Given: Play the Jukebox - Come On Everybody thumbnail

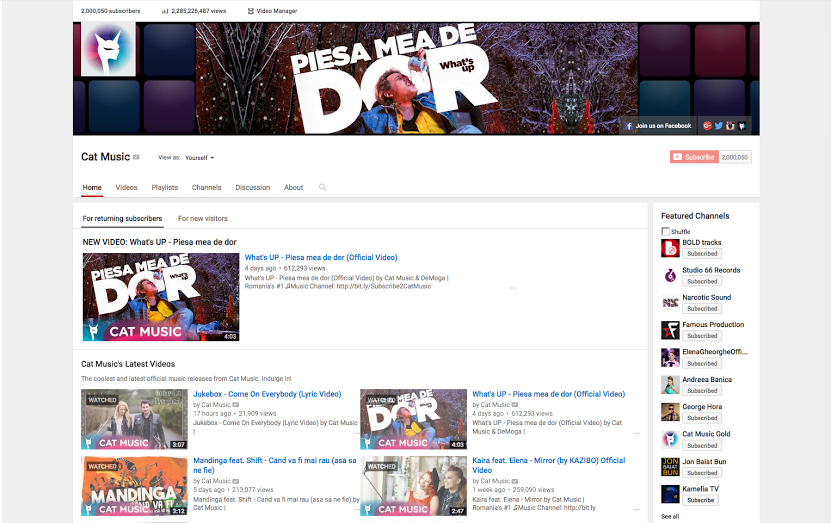Looking at the screenshot, I should (x=134, y=419).
